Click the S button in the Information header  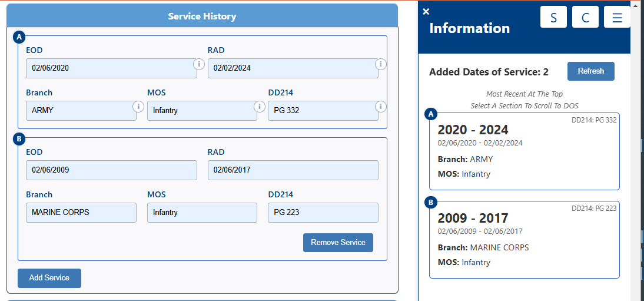(553, 17)
